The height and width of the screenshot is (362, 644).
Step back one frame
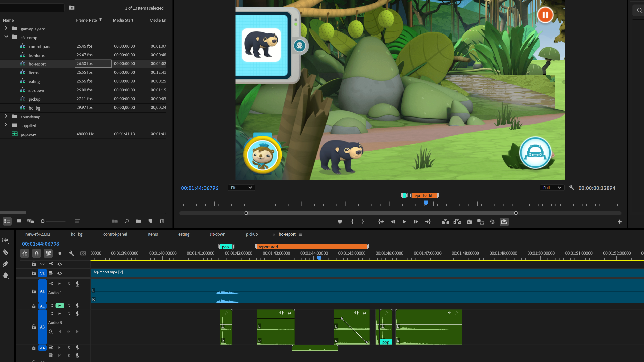tap(393, 222)
